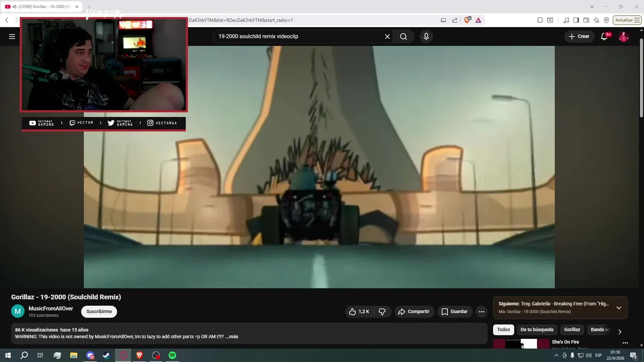
Task: Open She's On Fire video thumbnail
Action: [521, 343]
